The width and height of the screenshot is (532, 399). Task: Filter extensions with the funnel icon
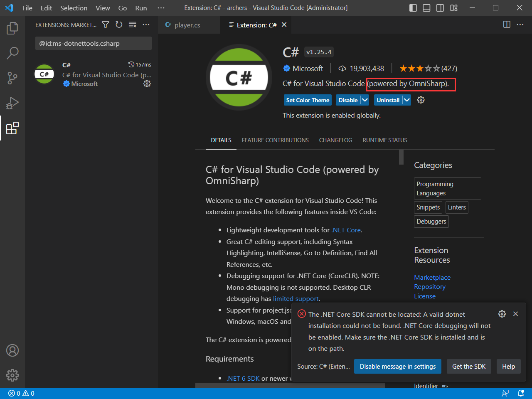point(106,25)
